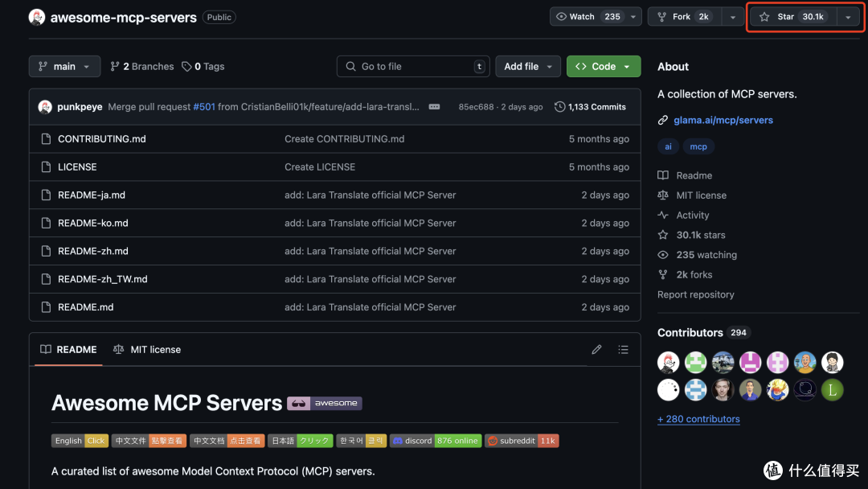Screen dimensions: 868x489
Task: Open the 'Create CONTRIBUTING.md' commit message
Action: pos(344,139)
